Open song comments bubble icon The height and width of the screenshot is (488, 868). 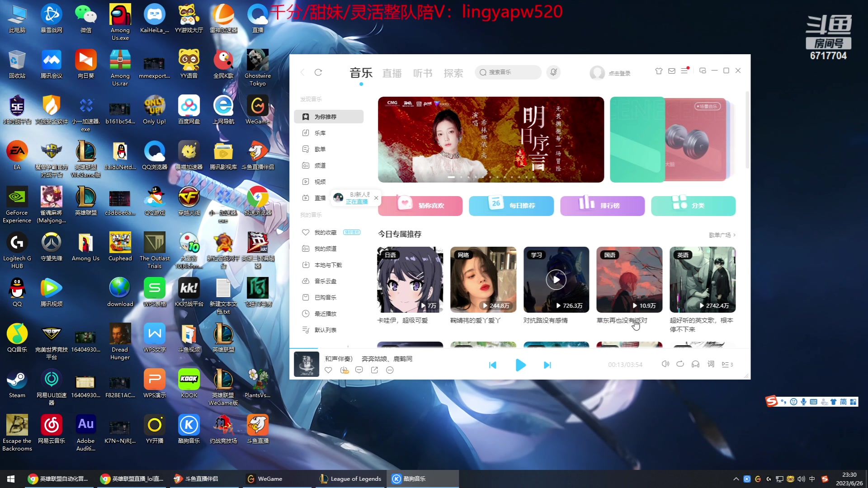point(359,370)
